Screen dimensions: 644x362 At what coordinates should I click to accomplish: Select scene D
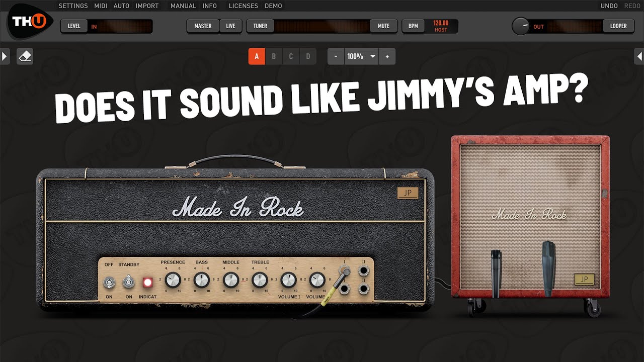[x=308, y=56]
